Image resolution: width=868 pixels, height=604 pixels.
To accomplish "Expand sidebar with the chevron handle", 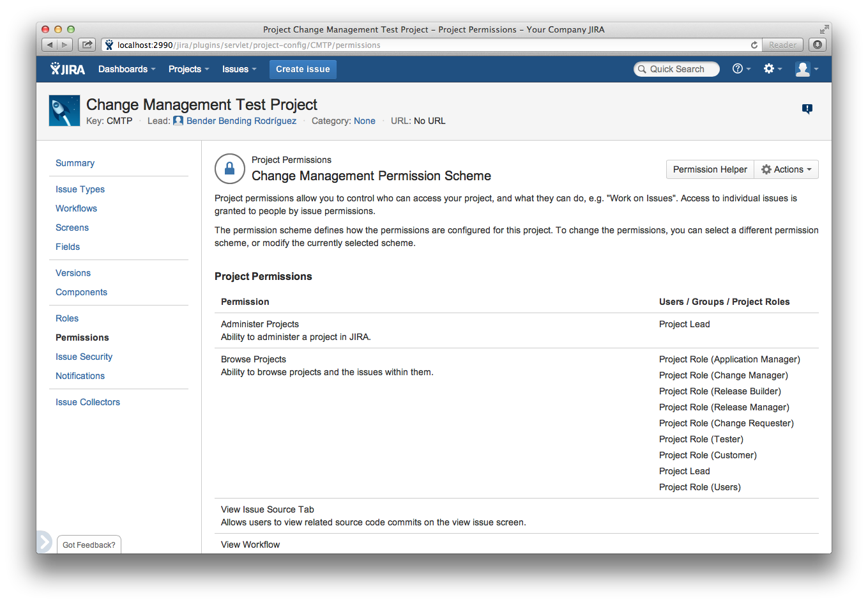I will pyautogui.click(x=44, y=542).
